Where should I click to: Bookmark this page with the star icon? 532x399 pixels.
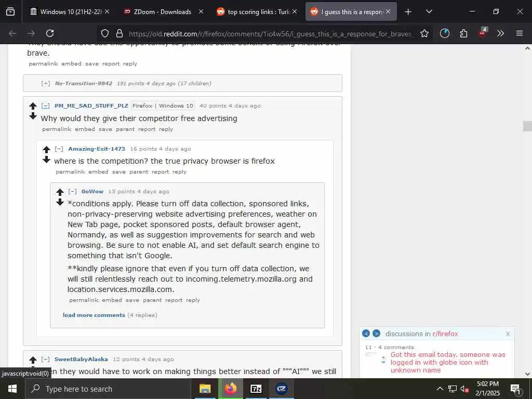[x=424, y=33]
